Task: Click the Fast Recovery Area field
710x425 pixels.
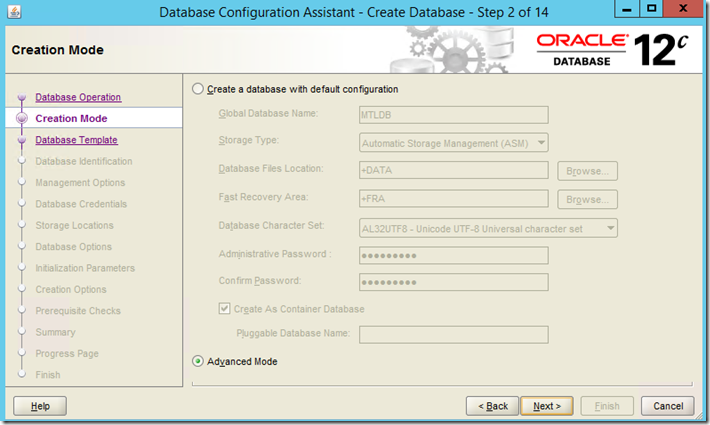Action: 454,199
